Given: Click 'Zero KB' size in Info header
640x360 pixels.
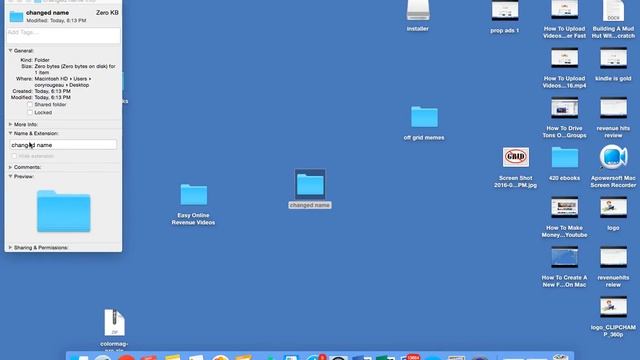Looking at the screenshot, I should click(107, 13).
